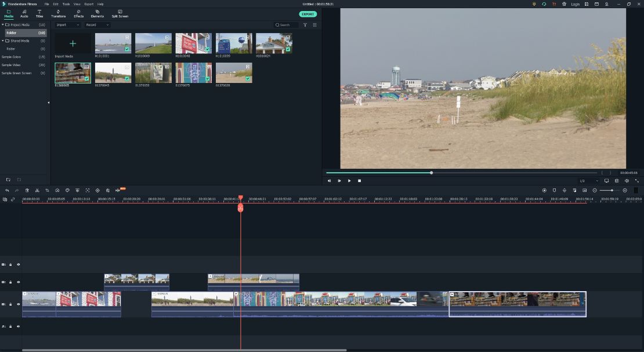Switch to the Transitions tab
Viewport: 644px width, 352px height.
tap(58, 13)
